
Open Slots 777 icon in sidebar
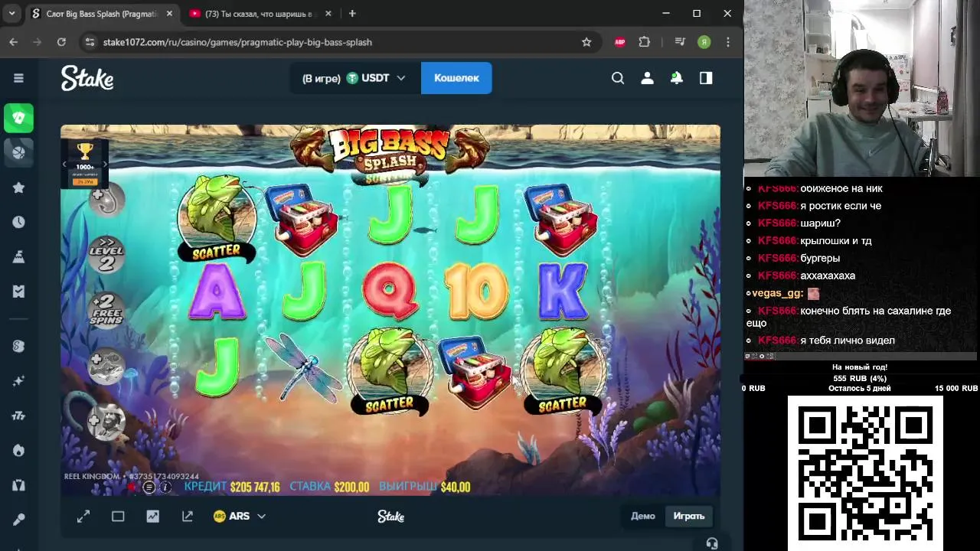tap(18, 416)
